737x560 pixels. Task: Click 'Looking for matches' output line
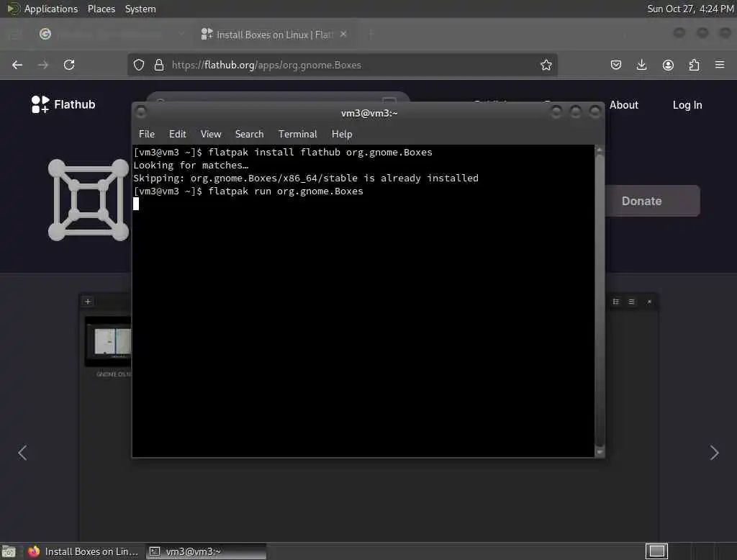(191, 165)
